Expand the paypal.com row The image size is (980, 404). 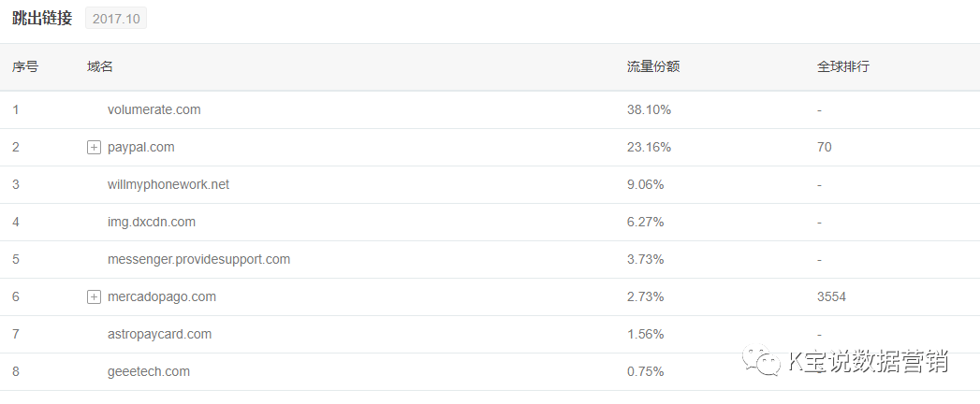click(94, 148)
